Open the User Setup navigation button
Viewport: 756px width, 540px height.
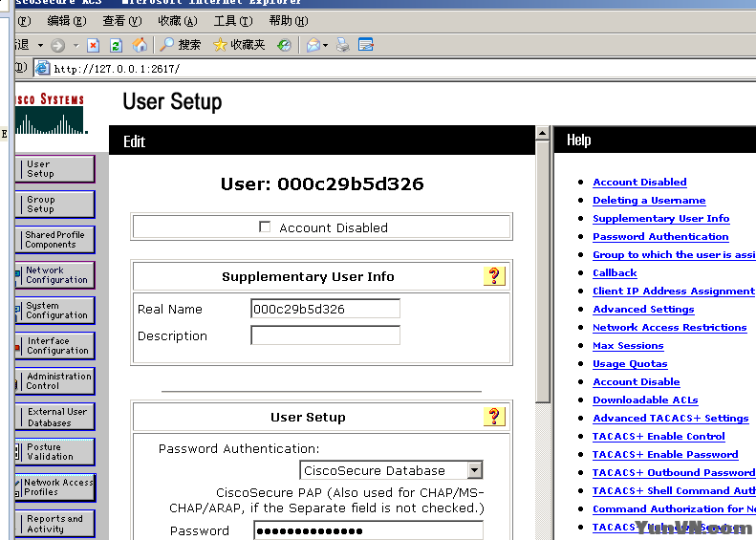[x=55, y=169]
